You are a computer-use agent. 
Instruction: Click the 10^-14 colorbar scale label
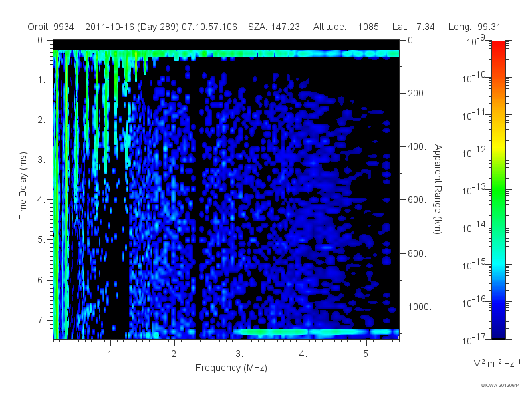tap(475, 227)
